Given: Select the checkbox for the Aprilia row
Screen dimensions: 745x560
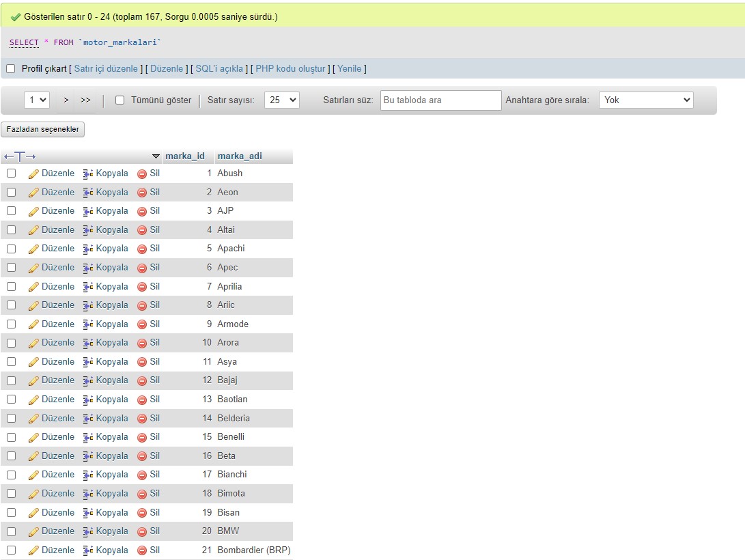Looking at the screenshot, I should coord(11,286).
